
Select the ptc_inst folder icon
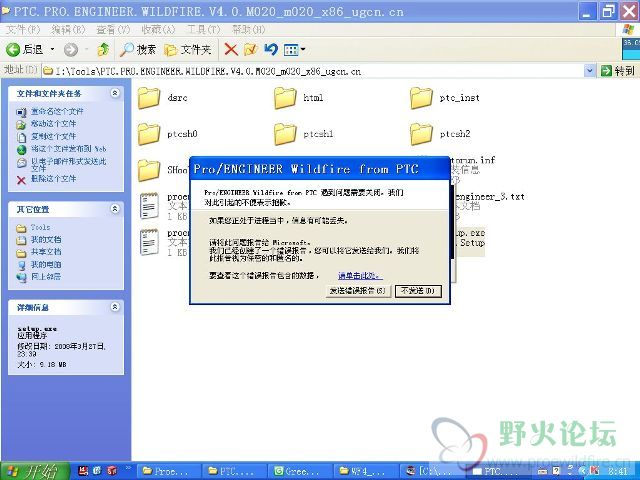point(421,98)
